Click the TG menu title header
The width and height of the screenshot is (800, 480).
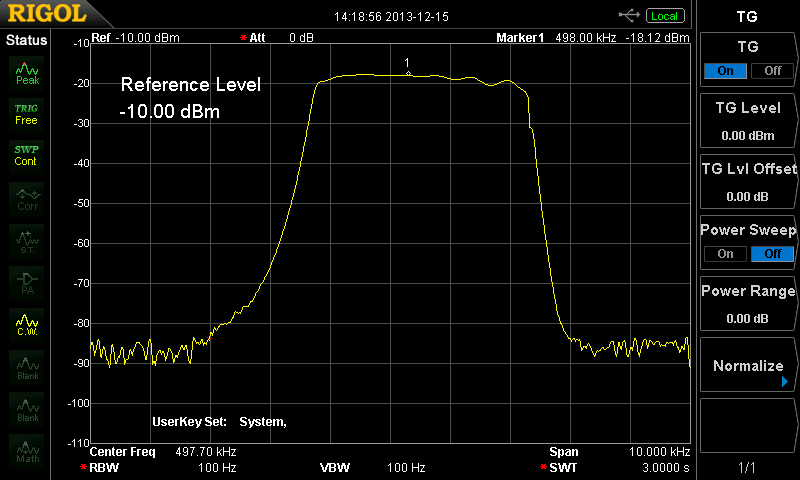[747, 16]
